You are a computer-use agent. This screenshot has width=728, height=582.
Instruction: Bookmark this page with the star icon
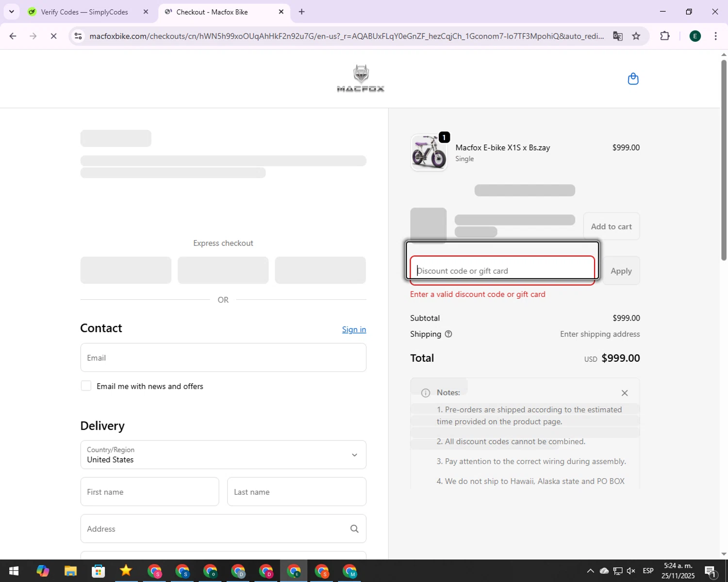click(636, 36)
